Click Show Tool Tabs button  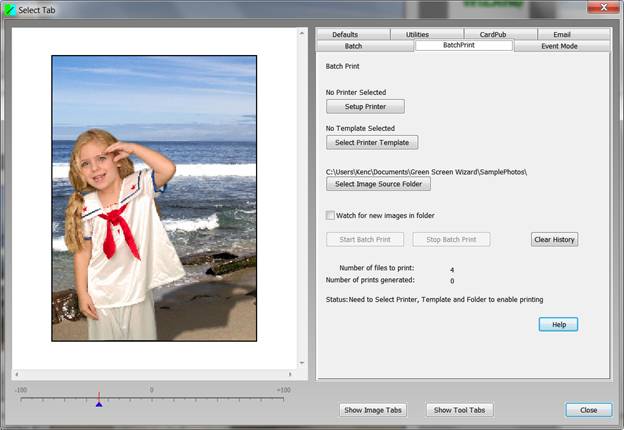pyautogui.click(x=460, y=410)
